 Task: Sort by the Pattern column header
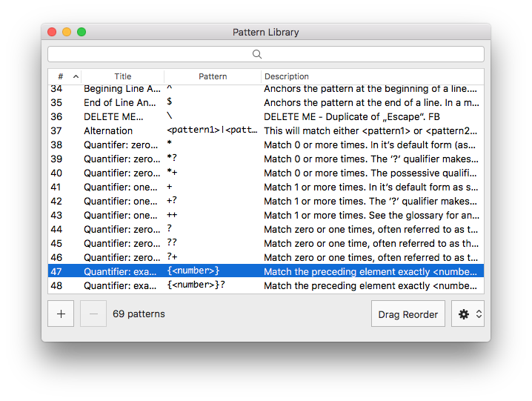(213, 77)
